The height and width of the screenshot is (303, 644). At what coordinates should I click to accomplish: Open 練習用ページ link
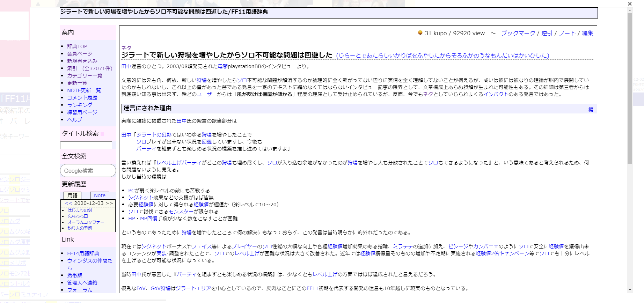pyautogui.click(x=82, y=112)
